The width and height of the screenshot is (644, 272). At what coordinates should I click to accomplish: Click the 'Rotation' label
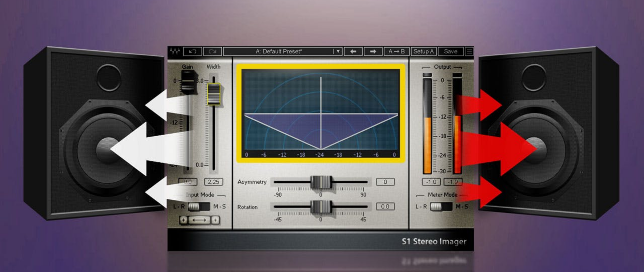pos(248,207)
